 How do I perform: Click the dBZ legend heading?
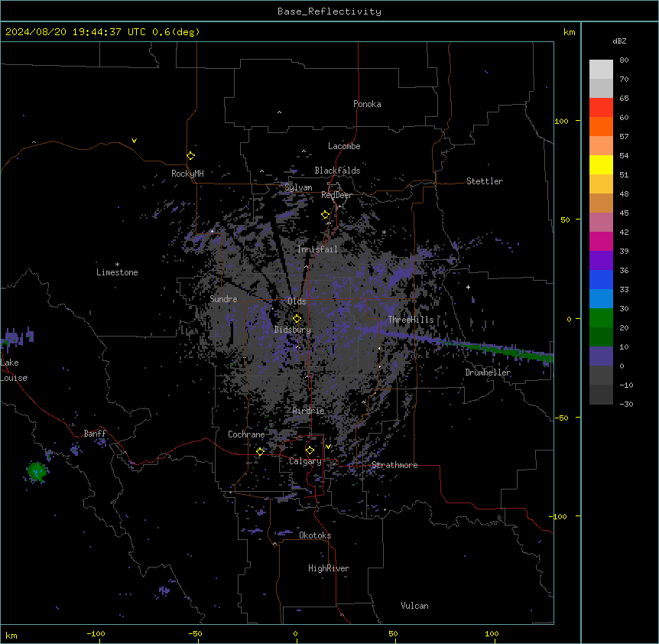click(619, 41)
